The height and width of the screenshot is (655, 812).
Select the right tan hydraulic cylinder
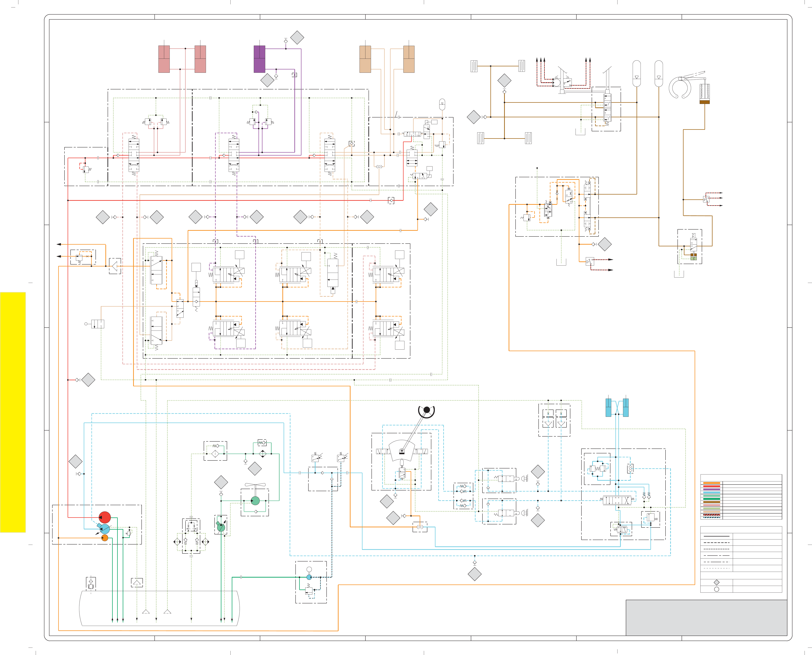pos(409,59)
